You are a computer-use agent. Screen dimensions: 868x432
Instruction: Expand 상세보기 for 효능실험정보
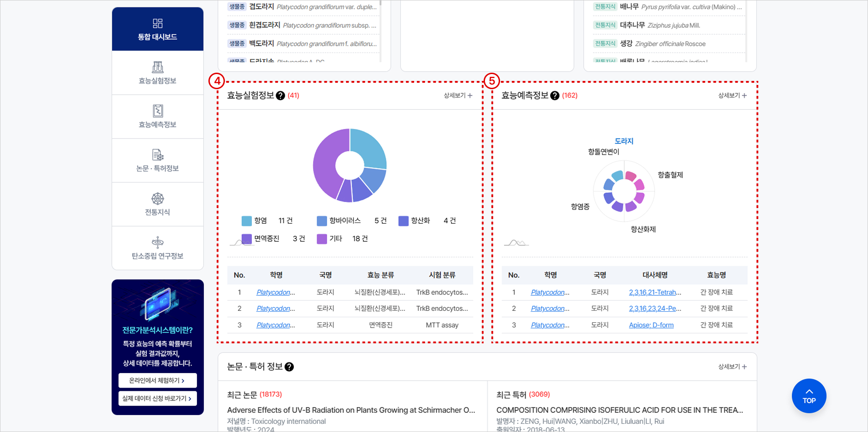457,96
